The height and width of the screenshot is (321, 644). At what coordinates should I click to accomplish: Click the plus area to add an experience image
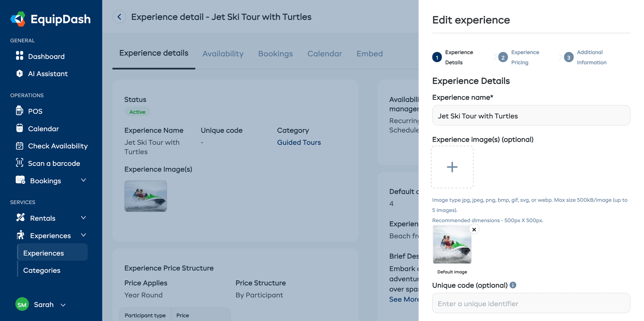click(x=452, y=167)
